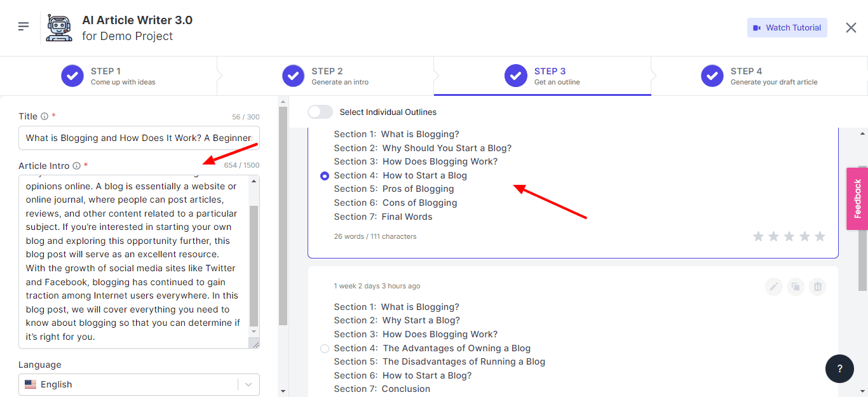Rate the first outline three stars
The height and width of the screenshot is (397, 868).
789,236
